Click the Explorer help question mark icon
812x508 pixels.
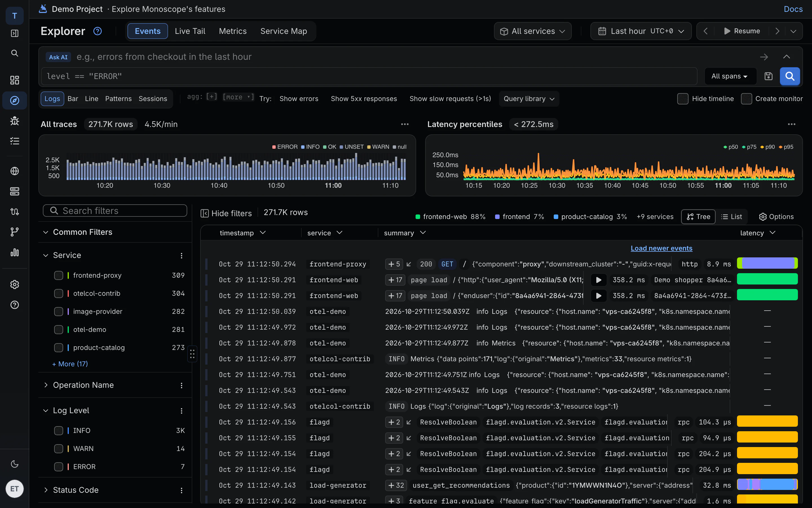[x=97, y=31]
